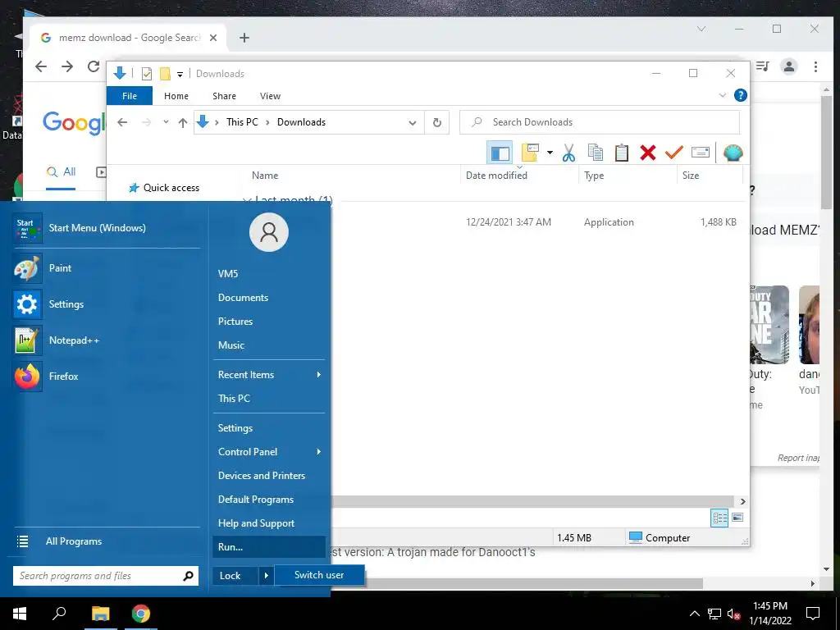This screenshot has width=840, height=630.
Task: Click new folder icon in title bar
Action: click(165, 73)
